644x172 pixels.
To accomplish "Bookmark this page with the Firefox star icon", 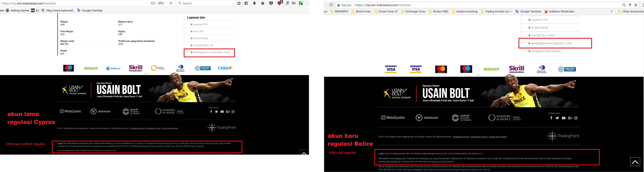I will pyautogui.click(x=239, y=3).
